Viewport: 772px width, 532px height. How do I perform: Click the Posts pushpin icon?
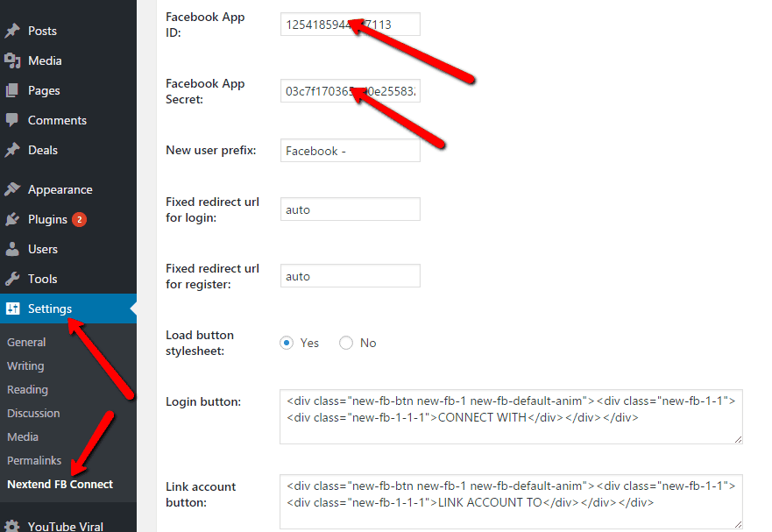pyautogui.click(x=12, y=31)
